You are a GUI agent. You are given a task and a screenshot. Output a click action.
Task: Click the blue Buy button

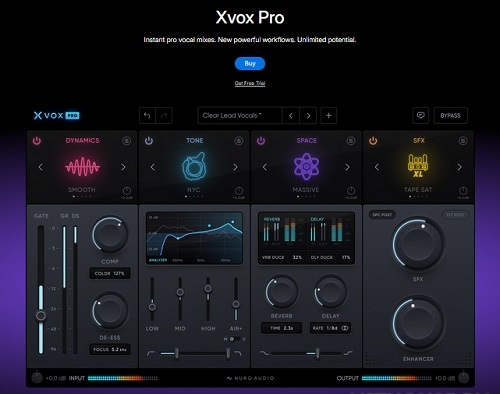coord(250,63)
